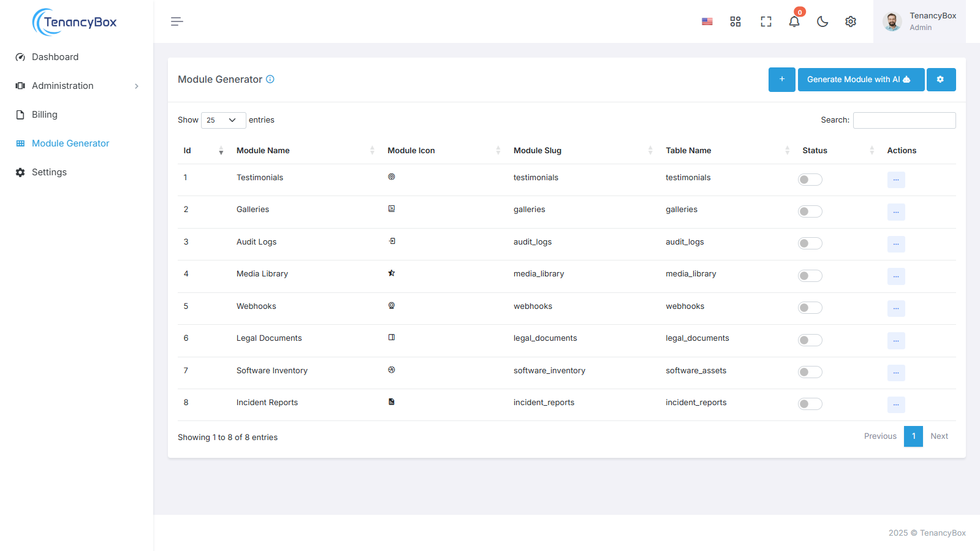Screen dimensions: 980x551
Task: Go to Dashboard in the sidebar
Action: [x=55, y=57]
